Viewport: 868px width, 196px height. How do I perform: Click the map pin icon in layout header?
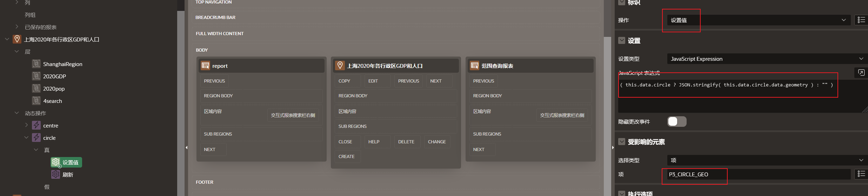click(x=340, y=66)
